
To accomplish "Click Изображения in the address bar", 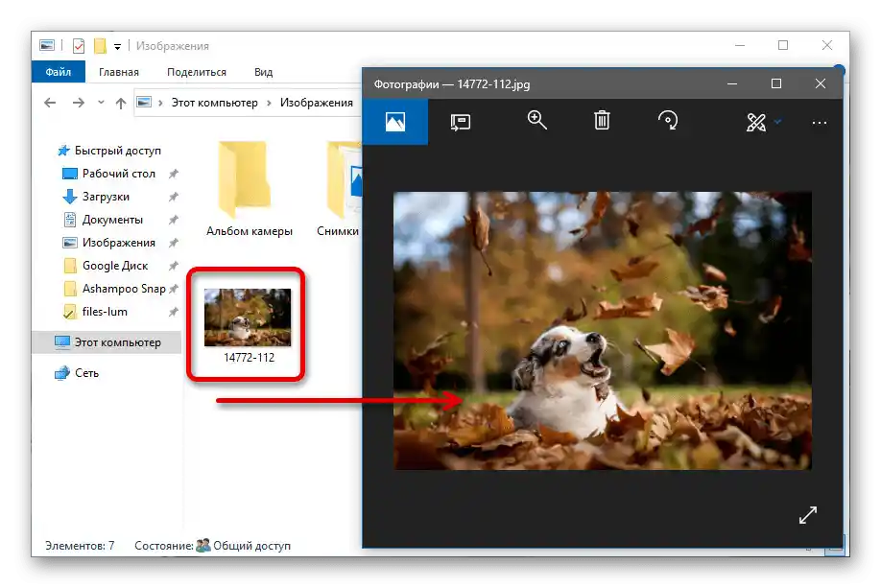I will click(317, 103).
